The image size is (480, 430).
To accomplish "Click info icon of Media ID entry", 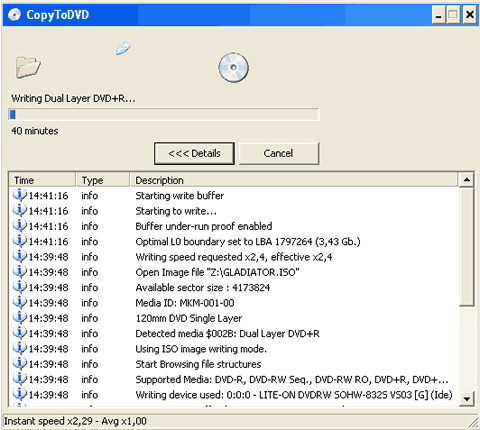I will [x=20, y=302].
